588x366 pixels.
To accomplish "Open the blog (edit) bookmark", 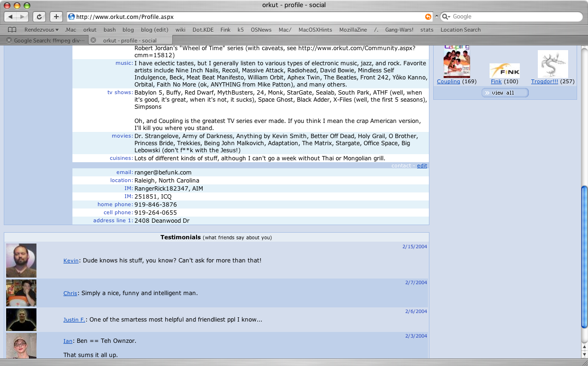I will point(154,30).
